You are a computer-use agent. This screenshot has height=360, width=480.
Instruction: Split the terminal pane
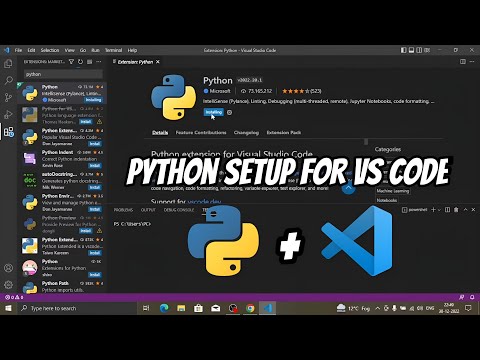(447, 210)
